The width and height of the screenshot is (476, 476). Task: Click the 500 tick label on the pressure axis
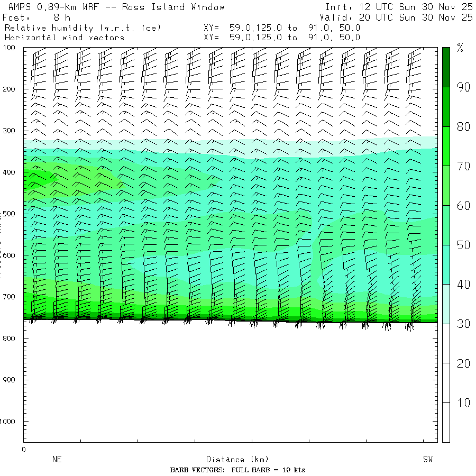(11, 214)
